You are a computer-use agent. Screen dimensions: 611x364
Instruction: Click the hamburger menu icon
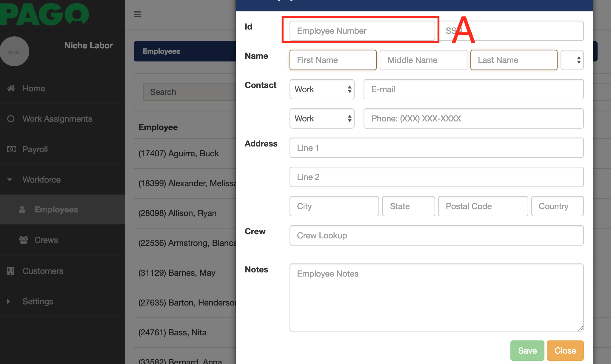tap(137, 14)
